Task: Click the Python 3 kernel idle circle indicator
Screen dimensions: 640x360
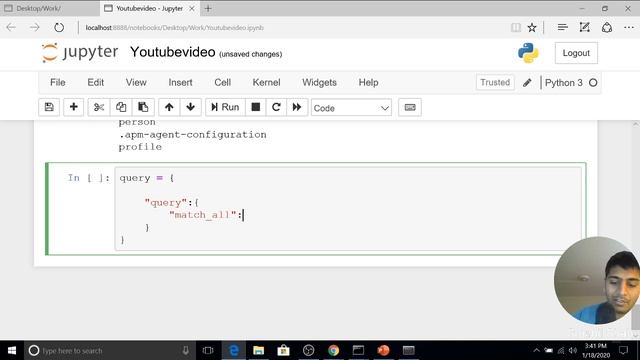Action: 593,83
